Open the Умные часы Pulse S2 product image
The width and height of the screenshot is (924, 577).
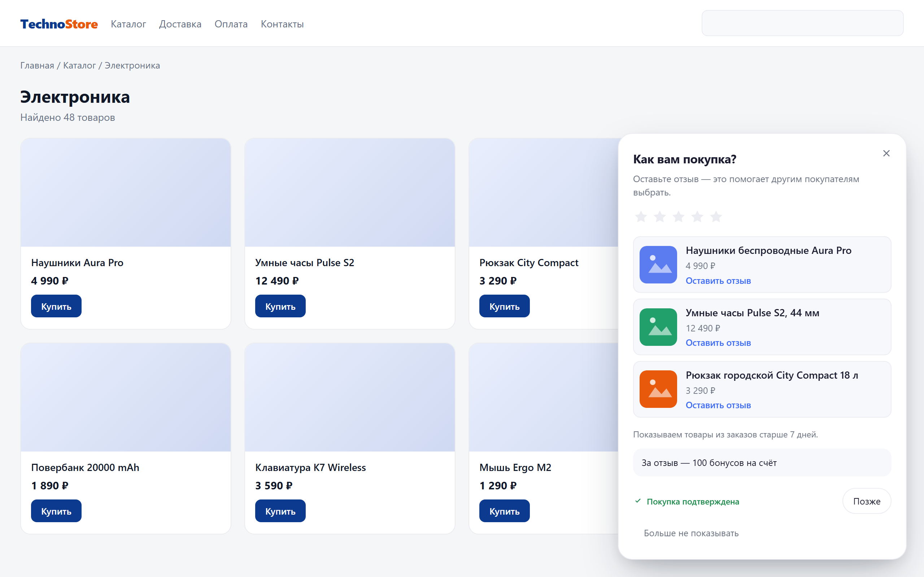(350, 192)
